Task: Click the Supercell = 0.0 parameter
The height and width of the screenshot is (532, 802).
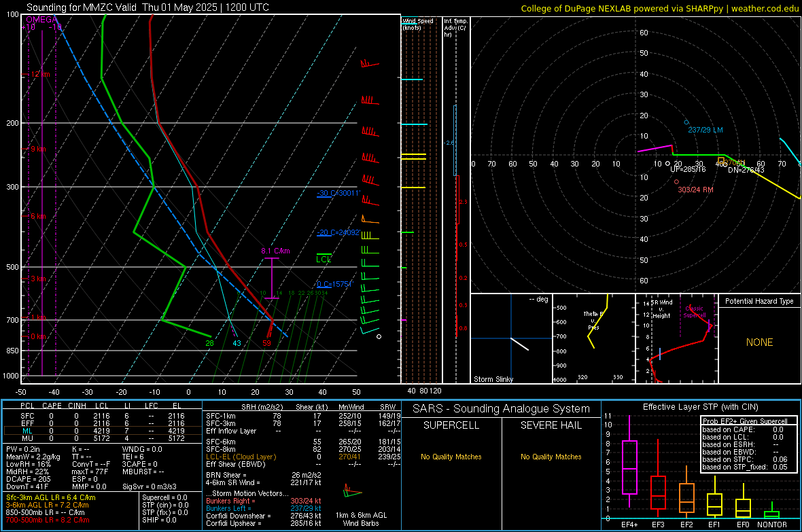Action: point(164,497)
